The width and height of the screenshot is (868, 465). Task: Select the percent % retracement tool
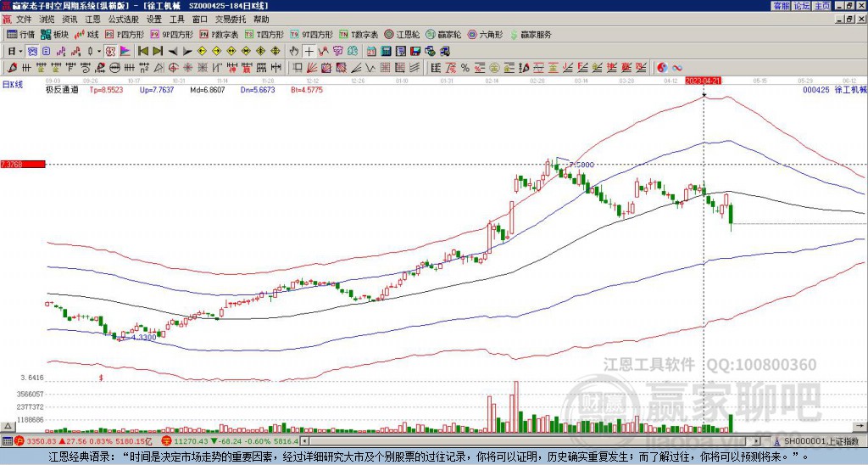(x=465, y=68)
